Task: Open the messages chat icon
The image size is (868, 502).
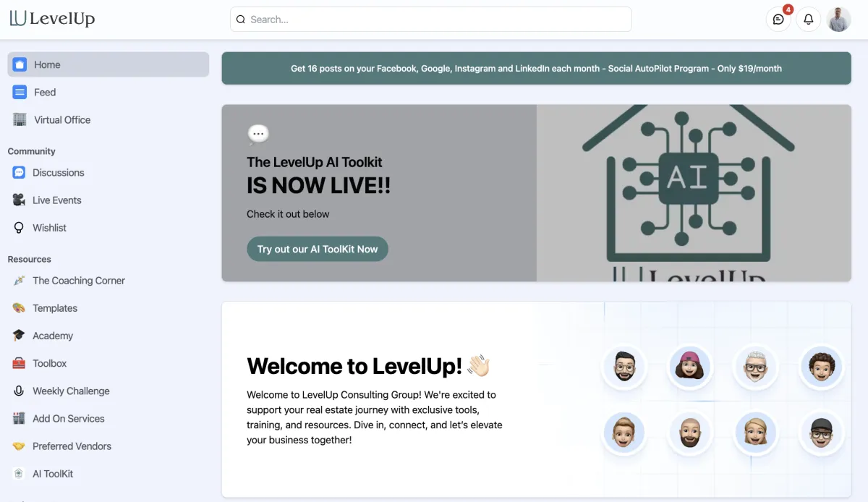Action: 778,20
